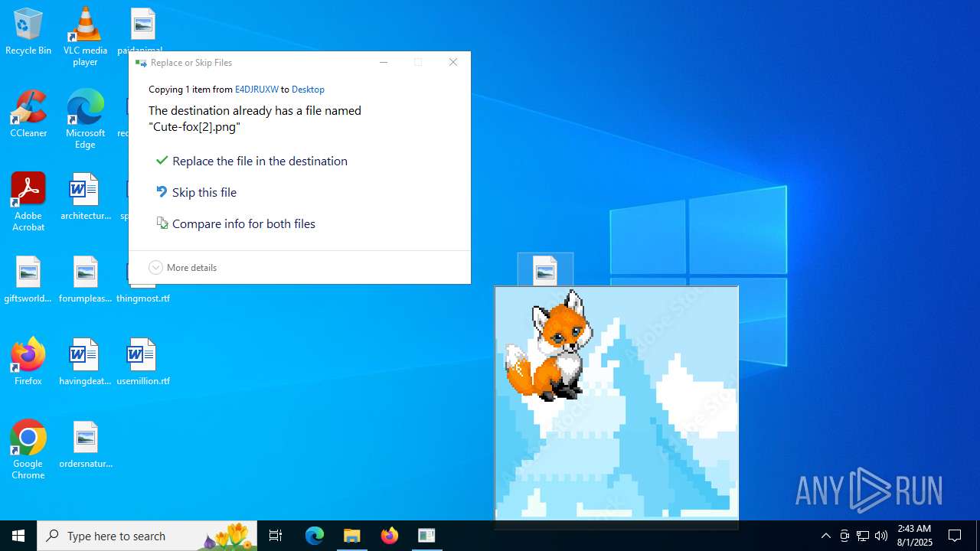Open the notification center

tap(955, 536)
